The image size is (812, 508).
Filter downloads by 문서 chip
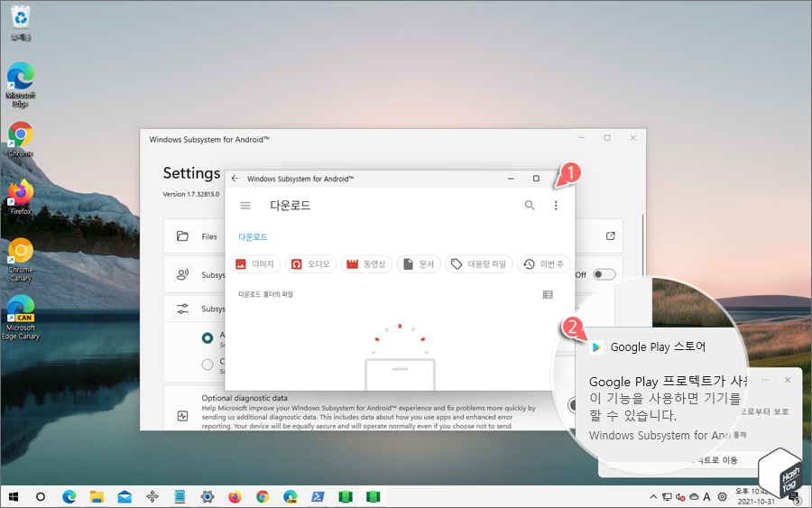[x=419, y=264]
